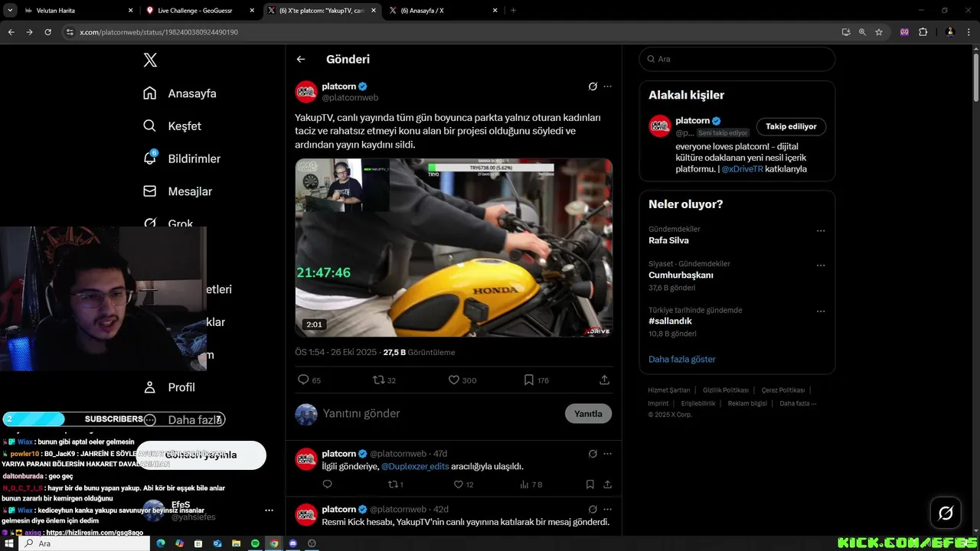The width and height of the screenshot is (980, 551).
Task: Open three-dot menu on the main post
Action: point(608,86)
